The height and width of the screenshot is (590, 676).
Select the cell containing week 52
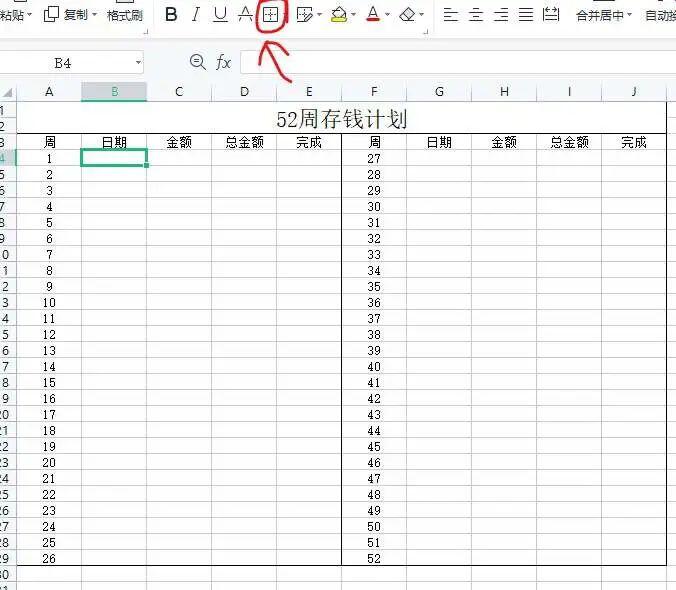(x=374, y=558)
